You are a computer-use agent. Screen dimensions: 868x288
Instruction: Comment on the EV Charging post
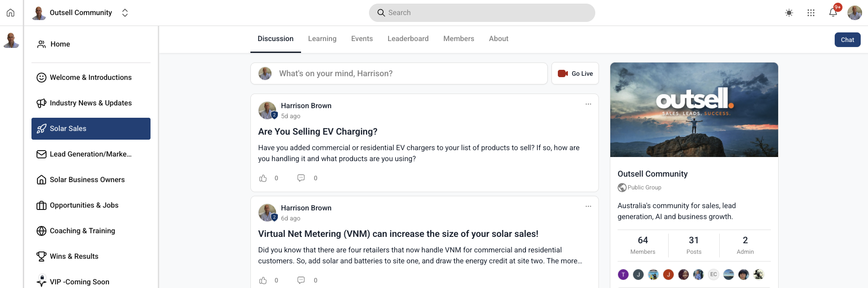tap(301, 178)
